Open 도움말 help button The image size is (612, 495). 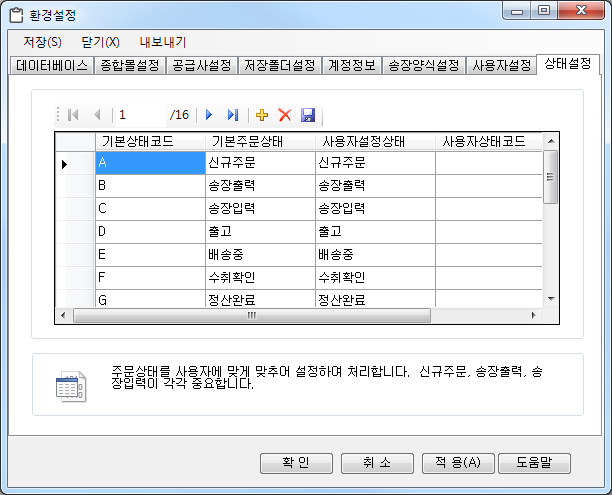pyautogui.click(x=534, y=463)
